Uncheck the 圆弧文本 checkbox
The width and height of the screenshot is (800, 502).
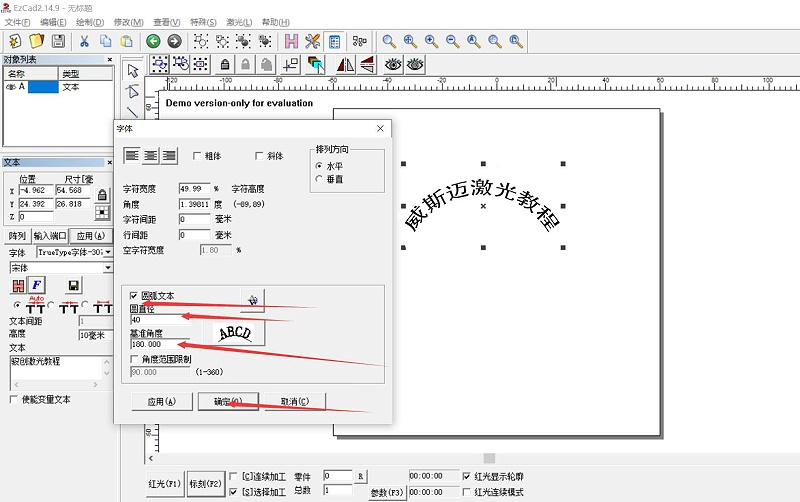coord(135,296)
